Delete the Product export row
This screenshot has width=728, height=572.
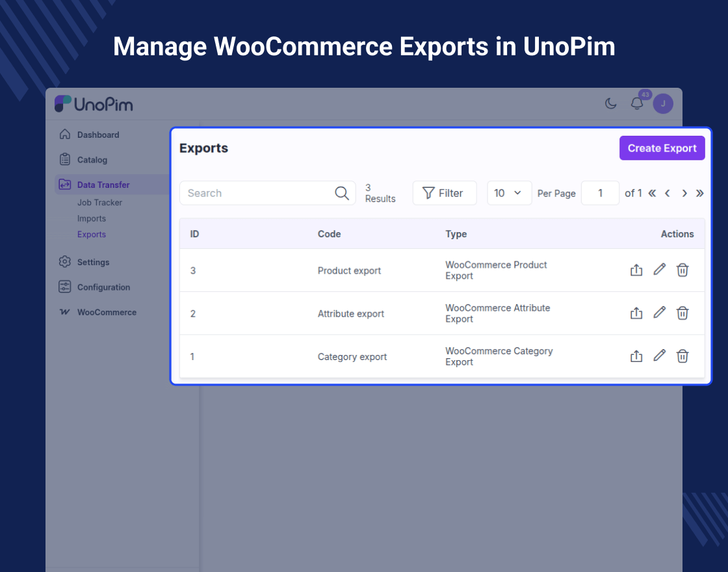coord(682,270)
